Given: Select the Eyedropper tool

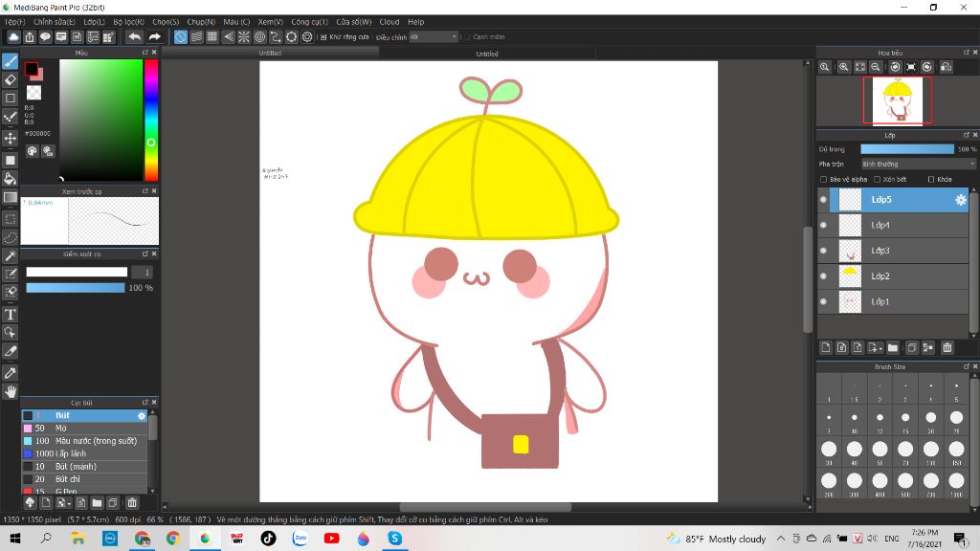Looking at the screenshot, I should click(10, 373).
